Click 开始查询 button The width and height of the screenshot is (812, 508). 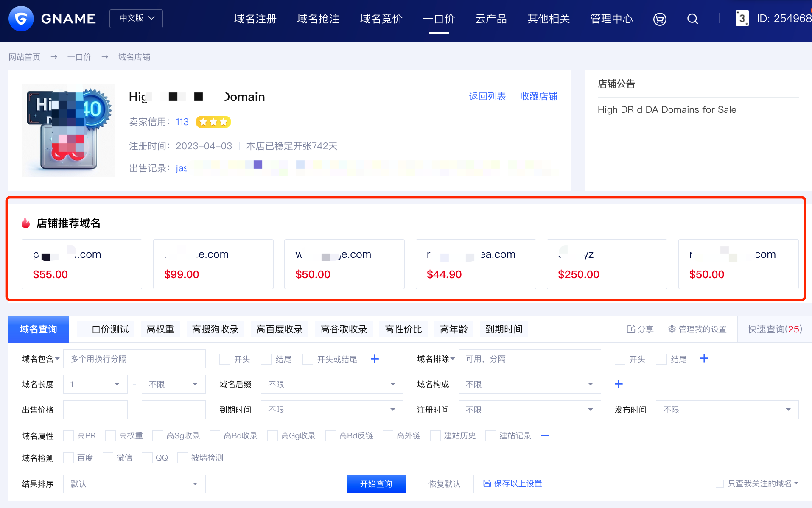(x=376, y=484)
